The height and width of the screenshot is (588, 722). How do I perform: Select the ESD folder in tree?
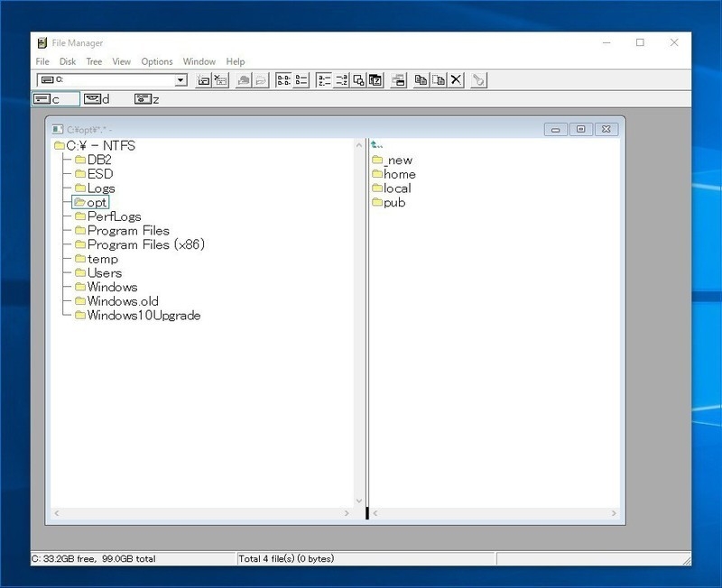(x=94, y=174)
